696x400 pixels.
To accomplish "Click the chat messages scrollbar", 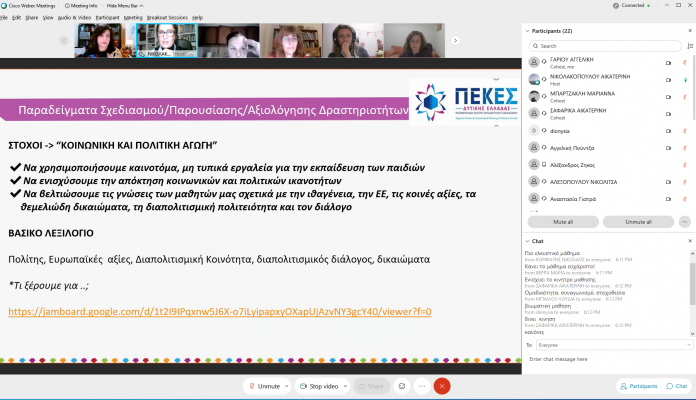I will coord(692,285).
